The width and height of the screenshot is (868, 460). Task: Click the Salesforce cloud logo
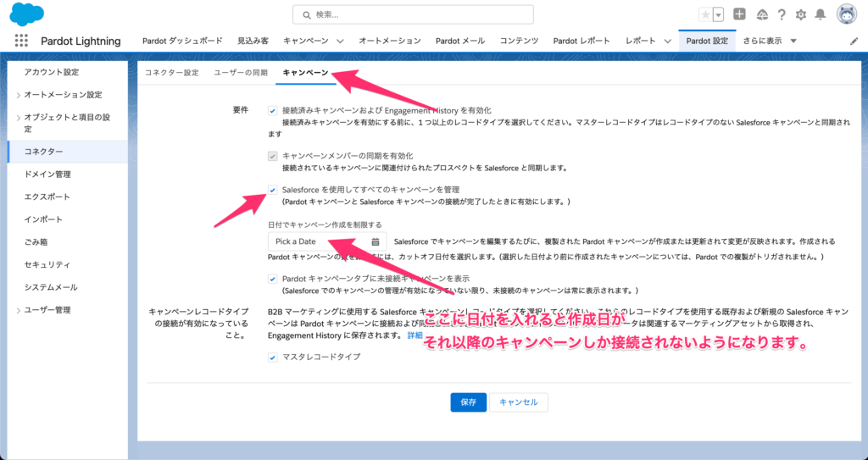pyautogui.click(x=26, y=14)
